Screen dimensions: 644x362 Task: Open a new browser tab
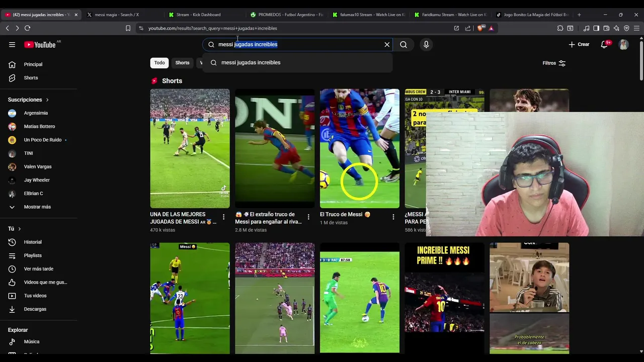coord(579,15)
